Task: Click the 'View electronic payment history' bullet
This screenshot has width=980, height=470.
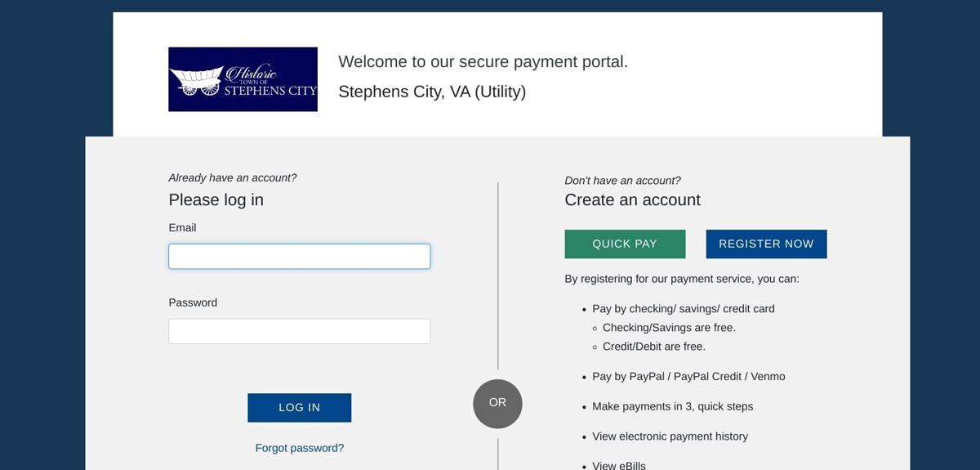Action: [670, 436]
